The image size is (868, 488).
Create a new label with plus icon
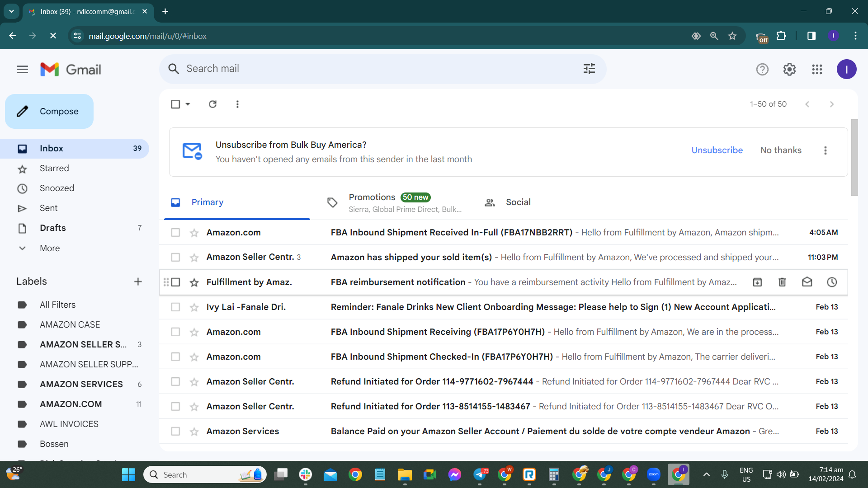tap(138, 282)
